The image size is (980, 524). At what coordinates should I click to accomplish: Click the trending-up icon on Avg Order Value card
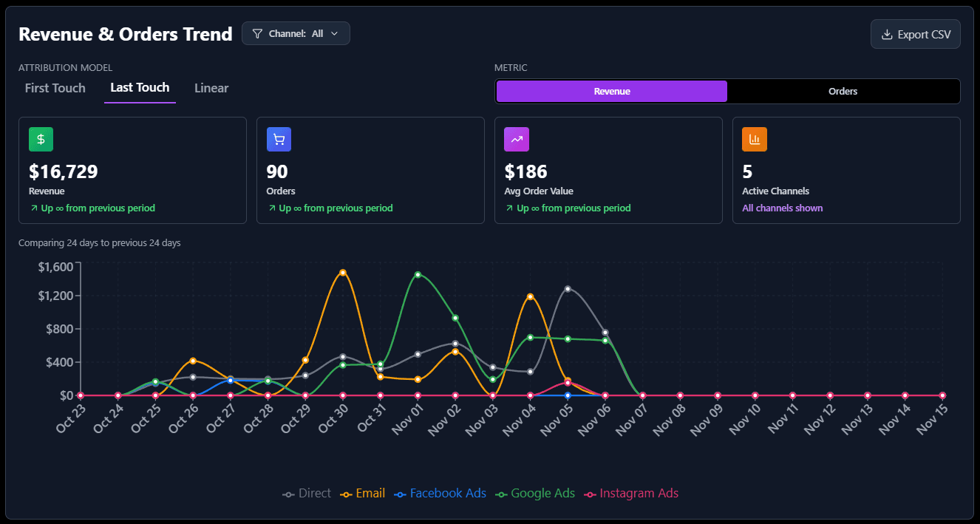tap(517, 139)
